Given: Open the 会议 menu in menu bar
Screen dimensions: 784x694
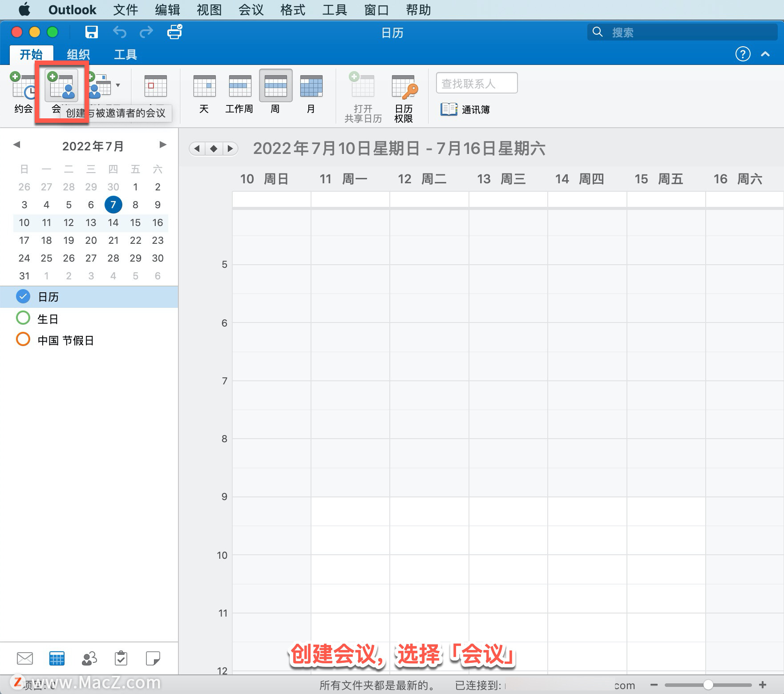Looking at the screenshot, I should point(251,10).
